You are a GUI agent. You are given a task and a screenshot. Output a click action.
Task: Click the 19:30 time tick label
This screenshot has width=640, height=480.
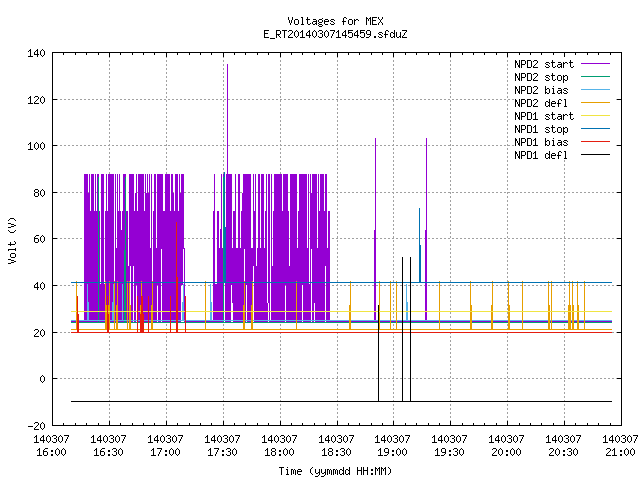(449, 452)
